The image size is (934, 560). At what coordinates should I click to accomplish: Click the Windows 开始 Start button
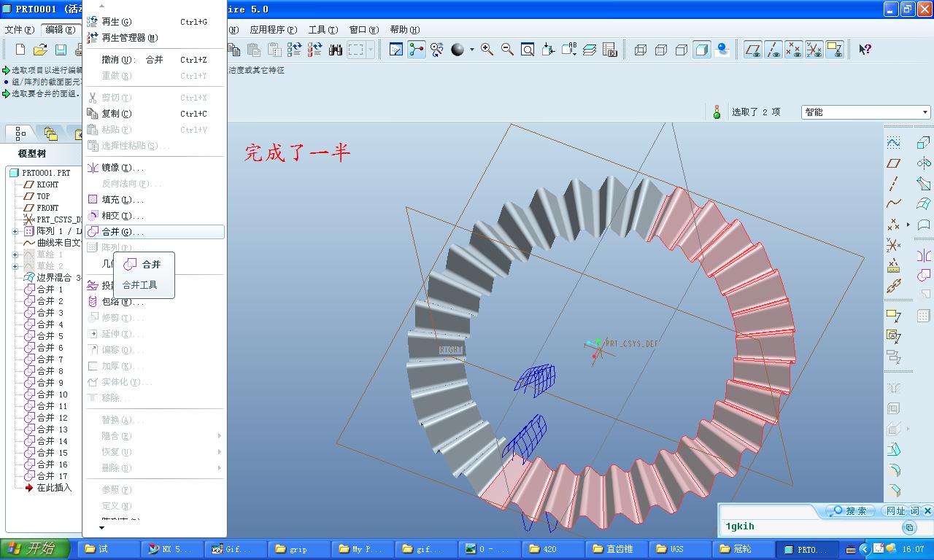(x=35, y=549)
